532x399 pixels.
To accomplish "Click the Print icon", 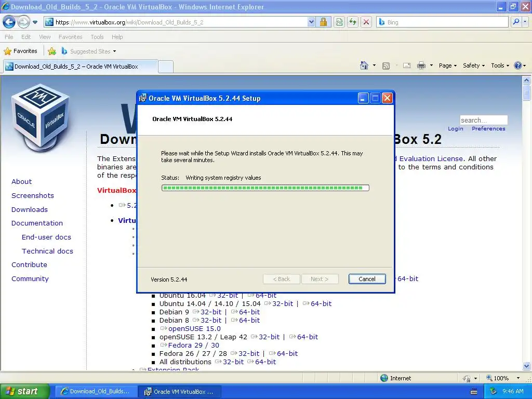I will pos(421,65).
